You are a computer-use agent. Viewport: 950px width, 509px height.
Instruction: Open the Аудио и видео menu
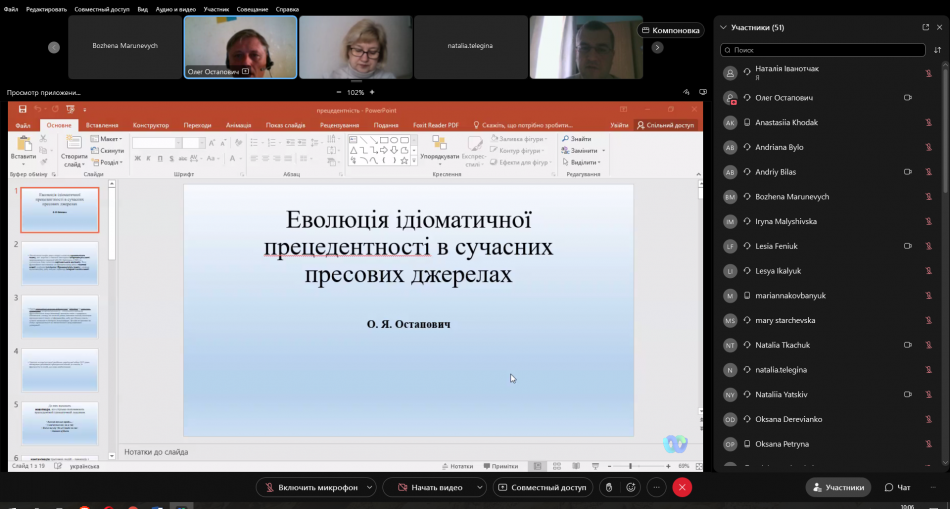click(176, 9)
